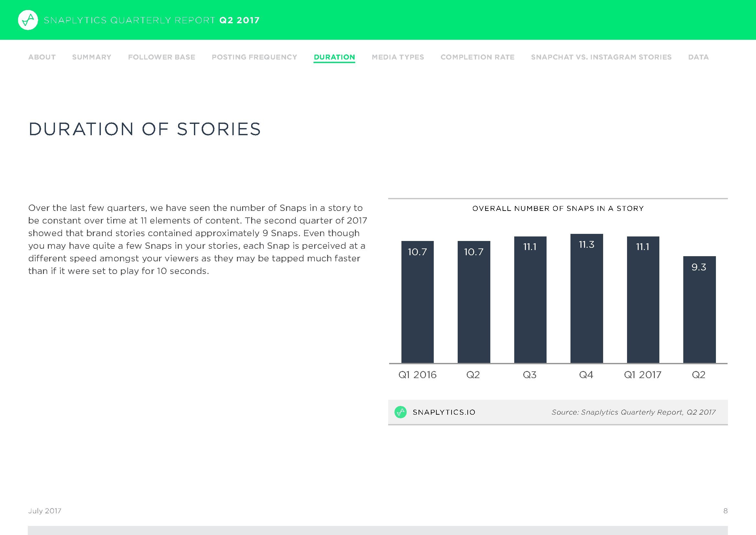Open Snapchat vs. Instagram Stories tab
The image size is (756, 535).
point(601,57)
